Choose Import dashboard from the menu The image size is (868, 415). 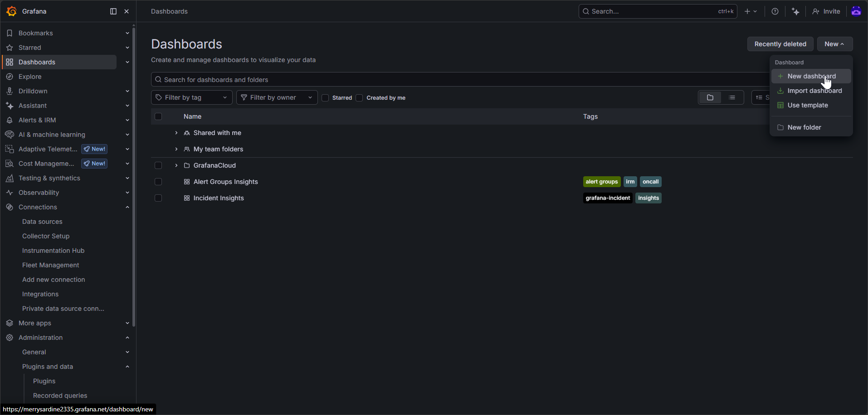tap(811, 91)
